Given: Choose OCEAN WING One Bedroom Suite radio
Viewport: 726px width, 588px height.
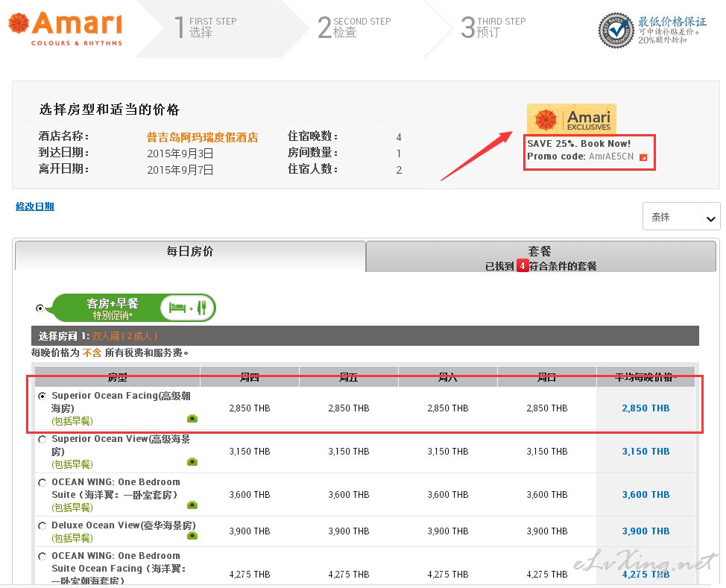Looking at the screenshot, I should [42, 482].
